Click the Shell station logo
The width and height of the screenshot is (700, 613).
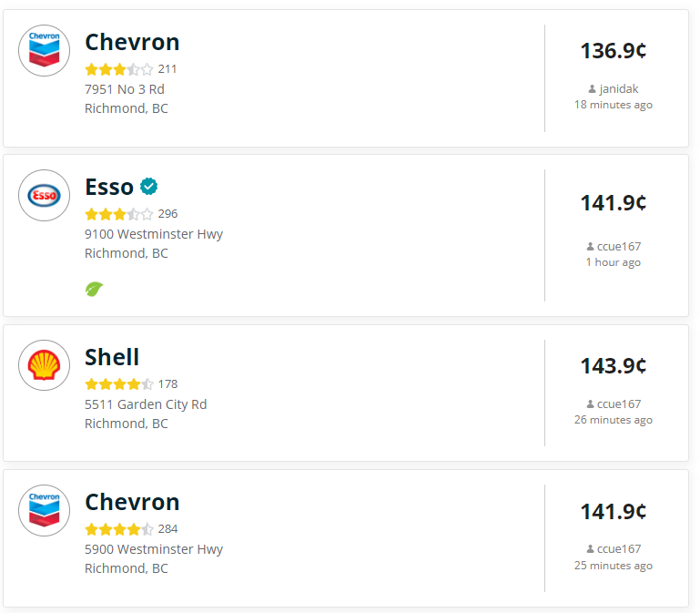44,365
